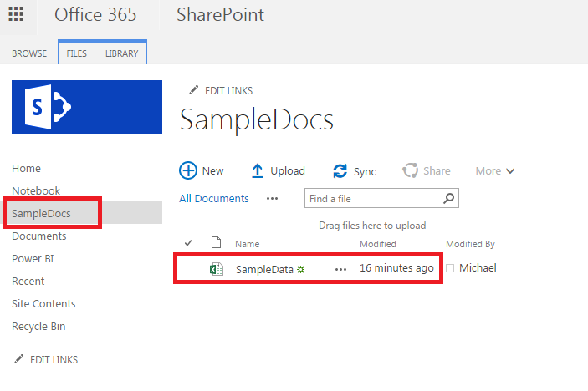Go to Home in the left navigation
The width and height of the screenshot is (588, 391).
[26, 168]
